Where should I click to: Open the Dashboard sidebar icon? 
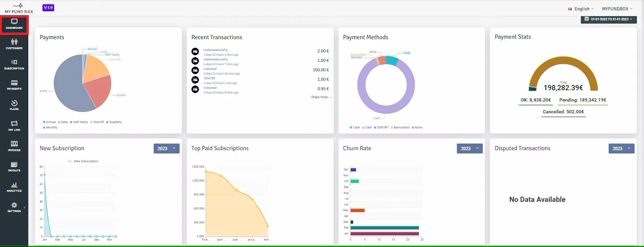click(14, 22)
